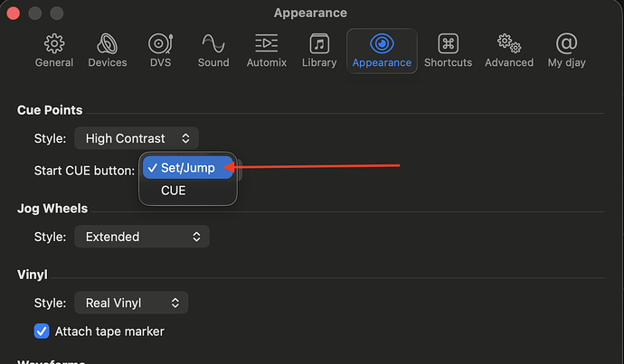
Task: Open the Library music folder icon
Action: tap(319, 43)
